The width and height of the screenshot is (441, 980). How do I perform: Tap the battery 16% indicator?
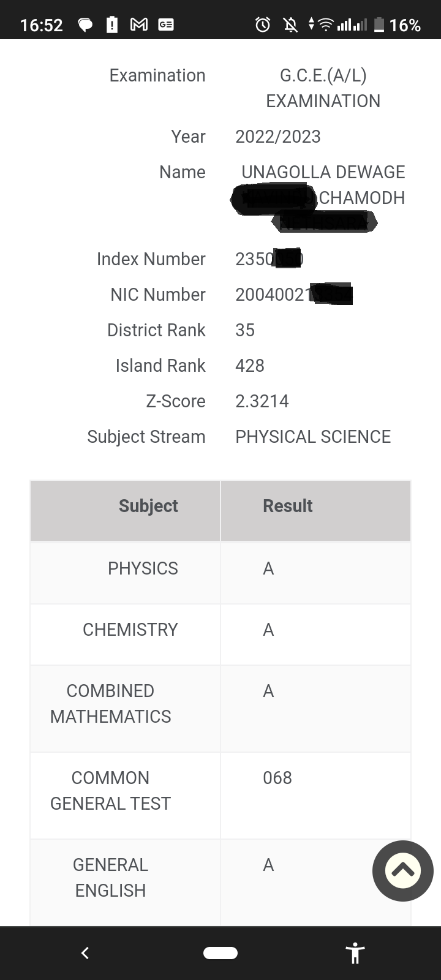click(x=397, y=24)
